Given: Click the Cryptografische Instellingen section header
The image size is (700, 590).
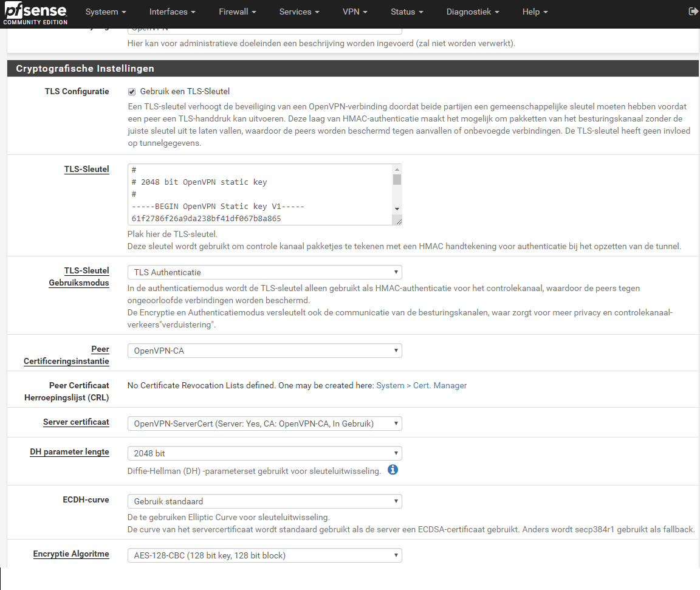Looking at the screenshot, I should [352, 68].
